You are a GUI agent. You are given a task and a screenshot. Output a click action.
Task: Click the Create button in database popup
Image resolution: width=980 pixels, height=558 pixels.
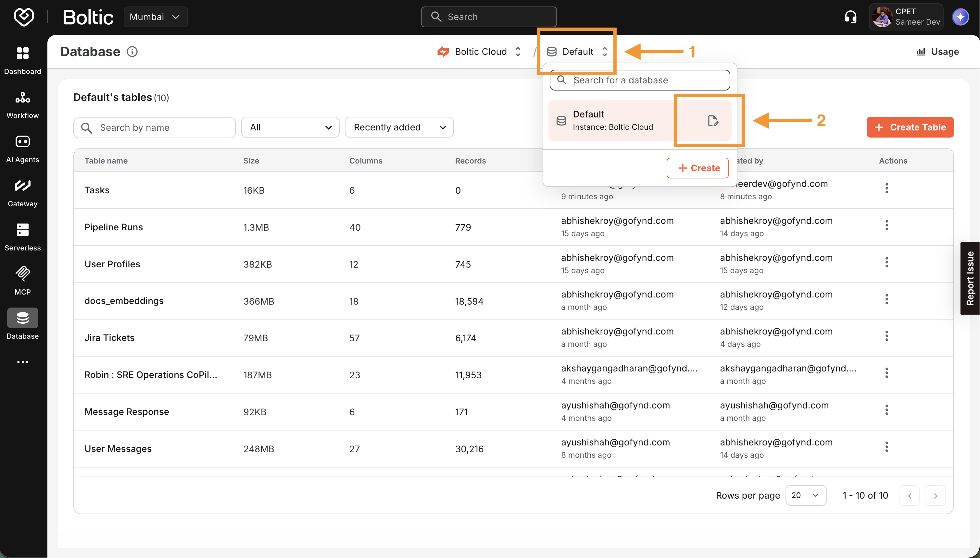point(697,168)
